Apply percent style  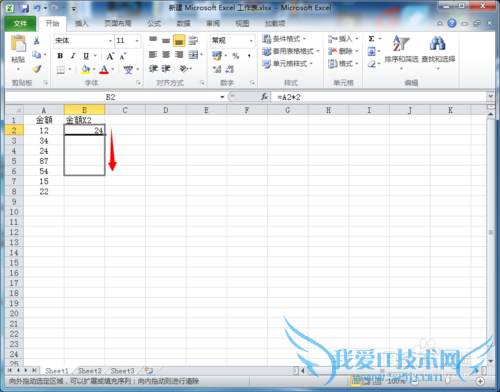pyautogui.click(x=236, y=56)
